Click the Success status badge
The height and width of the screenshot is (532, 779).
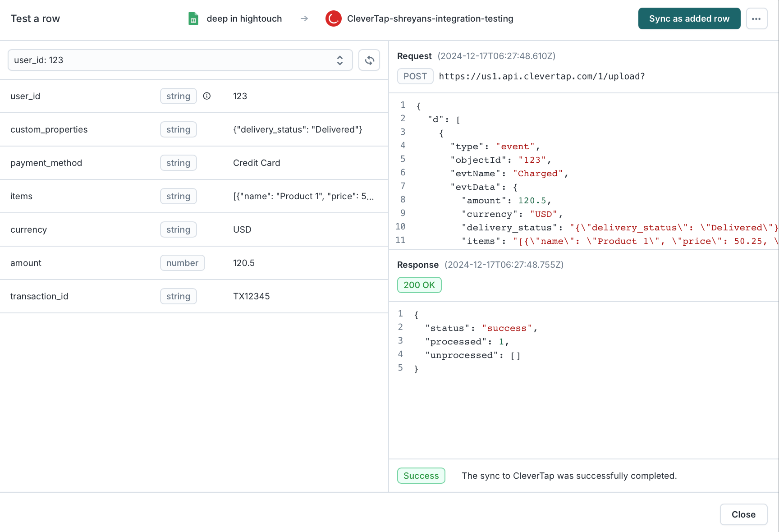(x=421, y=476)
